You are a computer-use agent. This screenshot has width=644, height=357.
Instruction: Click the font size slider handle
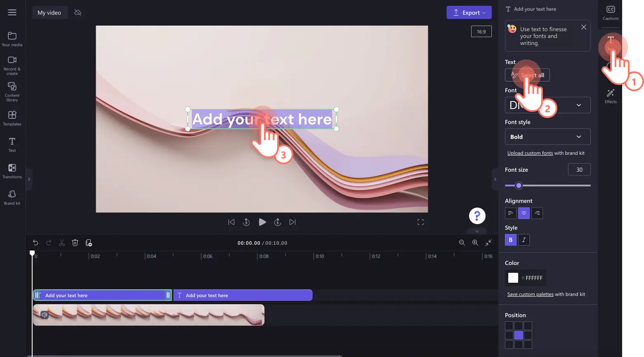click(519, 185)
